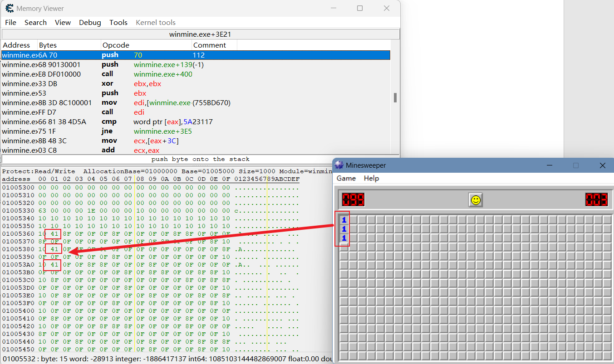Open the View menu
The width and height of the screenshot is (614, 364).
coord(63,22)
